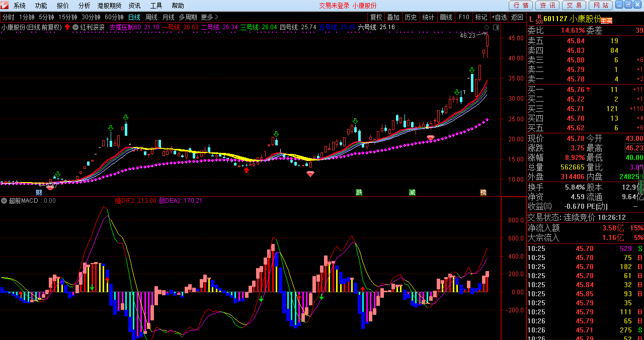Open the 资讯 menu in the menu bar

(x=134, y=6)
